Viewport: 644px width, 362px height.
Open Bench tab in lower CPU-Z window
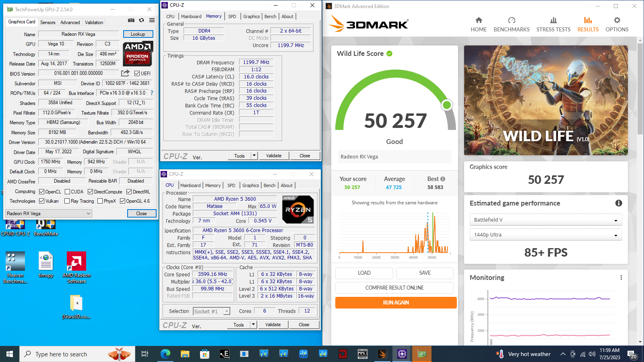(x=270, y=185)
